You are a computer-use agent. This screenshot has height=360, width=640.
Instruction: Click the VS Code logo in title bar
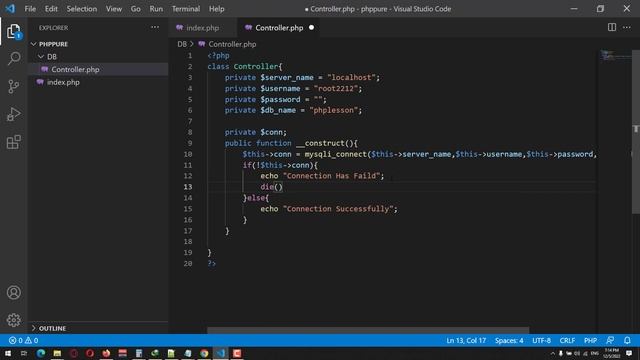tap(10, 9)
